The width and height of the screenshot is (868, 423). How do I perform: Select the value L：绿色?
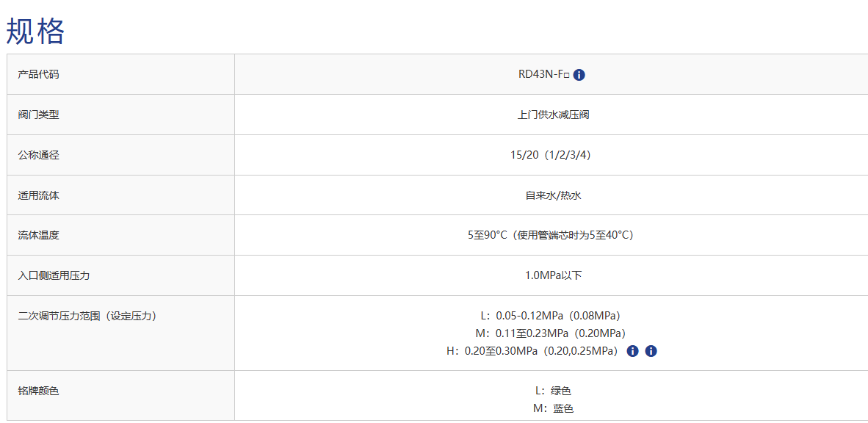pos(552,391)
